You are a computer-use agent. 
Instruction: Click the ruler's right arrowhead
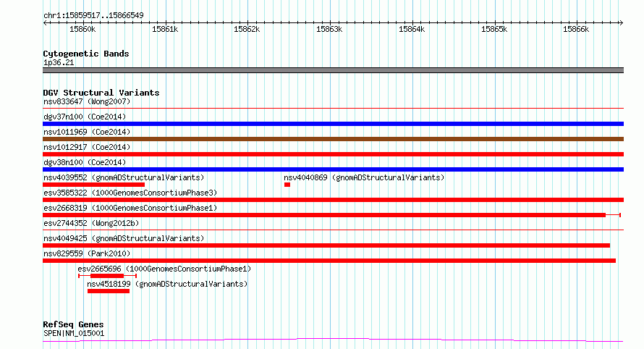coord(622,23)
